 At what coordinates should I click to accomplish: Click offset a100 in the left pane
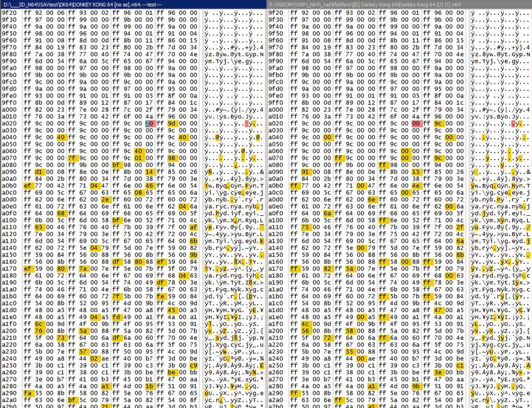tap(9, 220)
